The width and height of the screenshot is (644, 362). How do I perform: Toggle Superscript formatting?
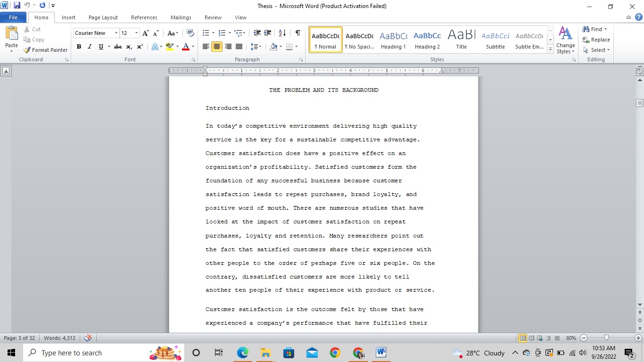pos(140,47)
